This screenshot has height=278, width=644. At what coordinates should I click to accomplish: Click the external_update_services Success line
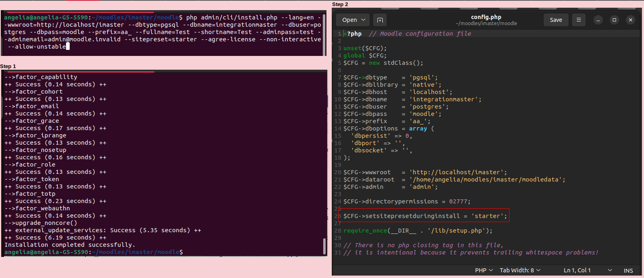coord(103,230)
